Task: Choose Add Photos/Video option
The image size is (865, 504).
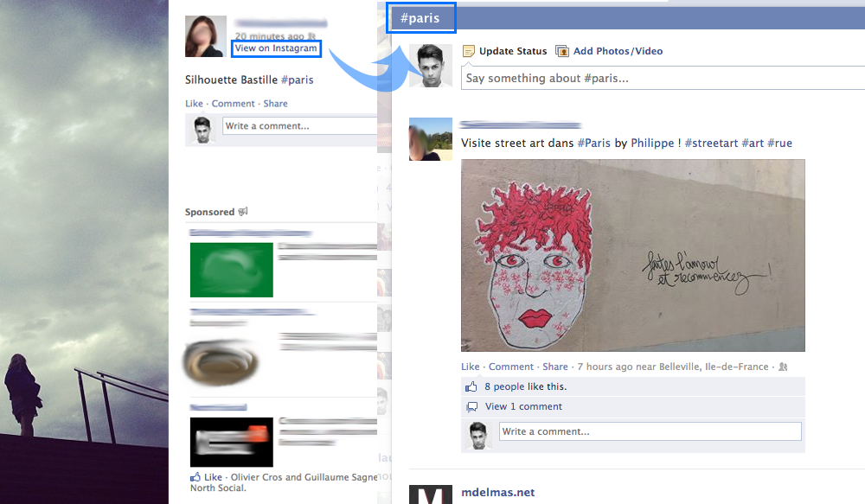Action: [x=618, y=51]
